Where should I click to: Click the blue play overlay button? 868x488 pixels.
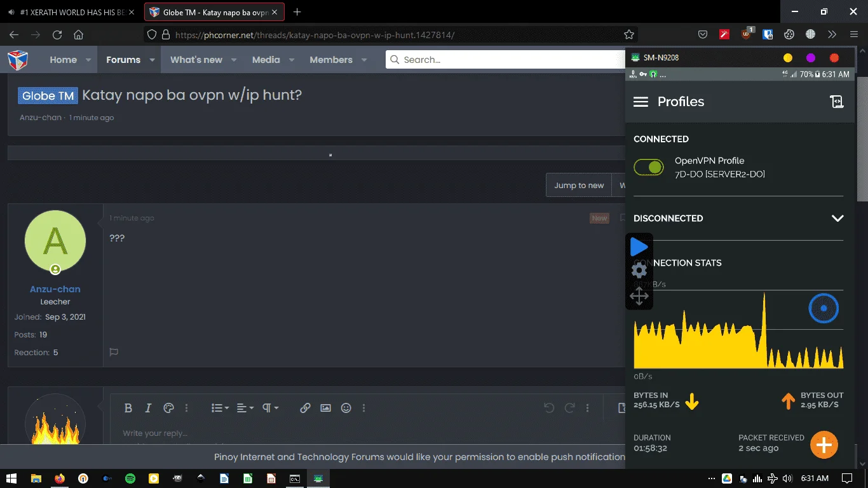tap(639, 247)
